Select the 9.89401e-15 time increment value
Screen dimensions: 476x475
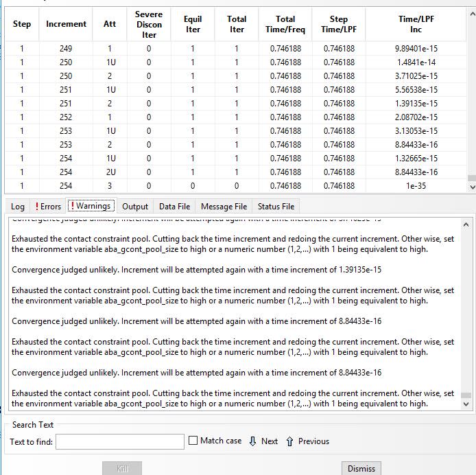(x=416, y=49)
